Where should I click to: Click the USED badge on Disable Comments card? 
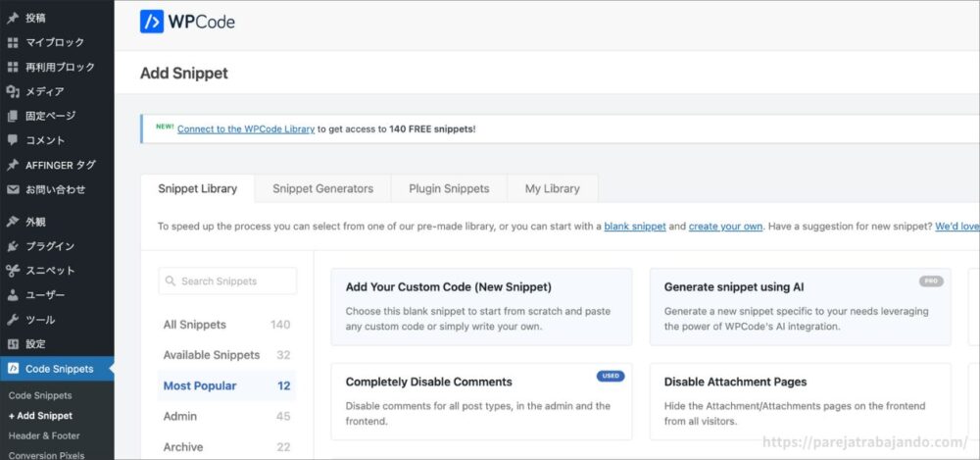(x=610, y=376)
